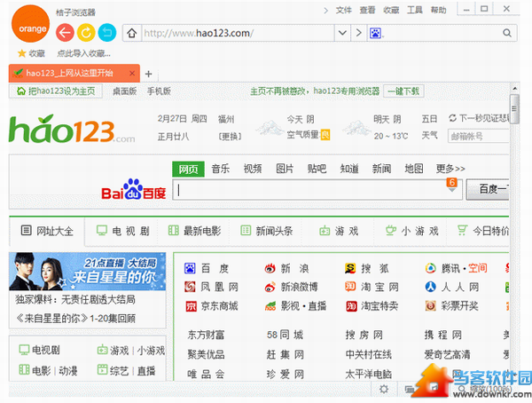Viewport: 532px width, 403px height.
Task: Open a new tab with plus button
Action: (x=149, y=74)
